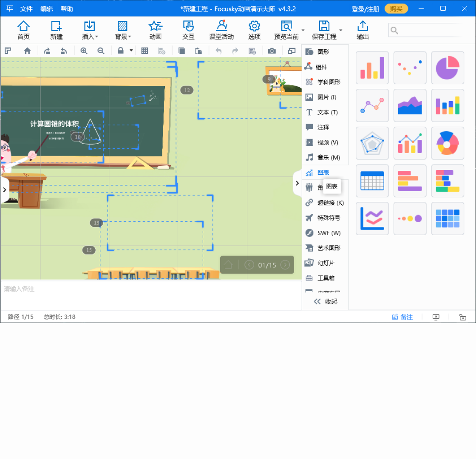Select the pie chart type
The image size is (476, 459).
click(x=448, y=68)
